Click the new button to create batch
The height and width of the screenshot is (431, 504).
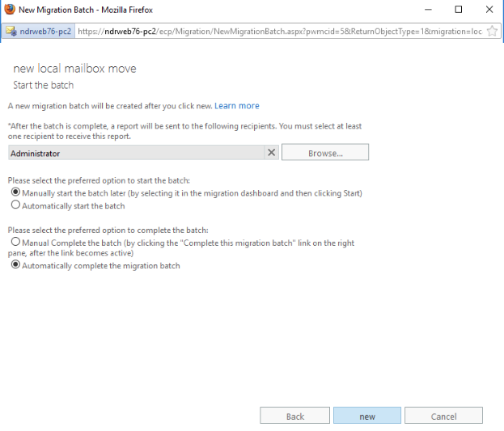coord(367,416)
